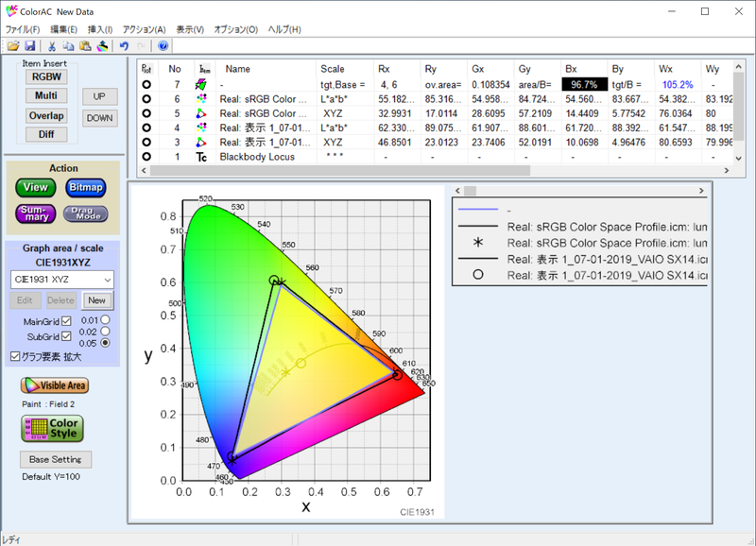The width and height of the screenshot is (756, 546).
Task: Click the Overlap insert button
Action: [x=45, y=115]
